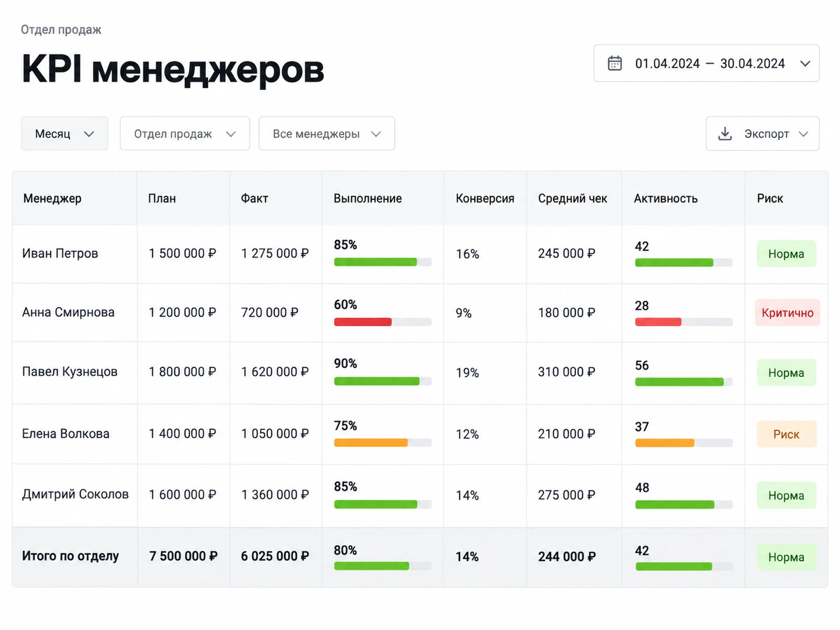840x630 pixels.
Task: Open the Месяц period dropdown
Action: pos(64,133)
